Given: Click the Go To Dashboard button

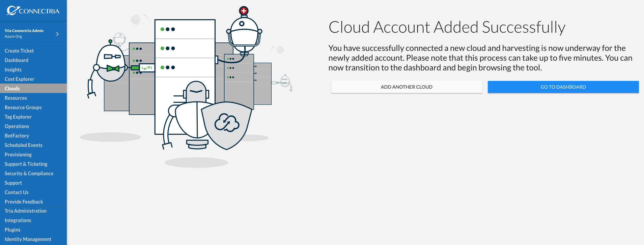Looking at the screenshot, I should [563, 87].
